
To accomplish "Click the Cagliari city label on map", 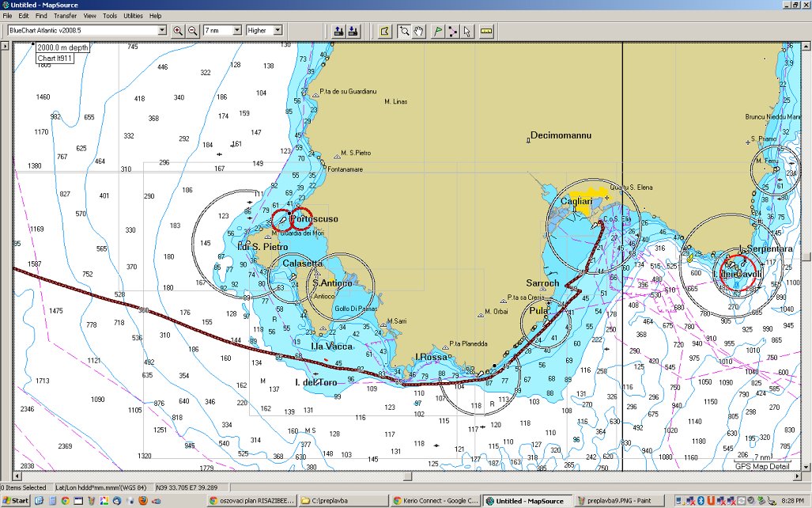I will click(576, 202).
